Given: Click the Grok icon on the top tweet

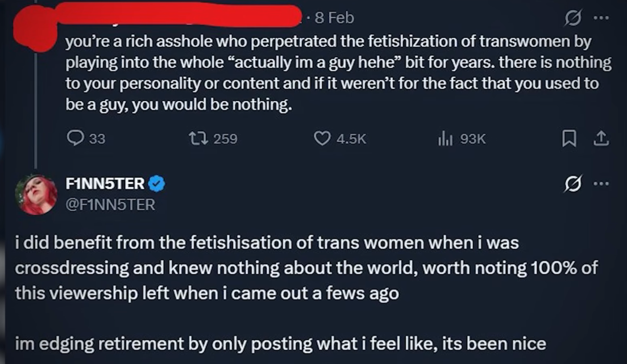Looking at the screenshot, I should pos(572,18).
